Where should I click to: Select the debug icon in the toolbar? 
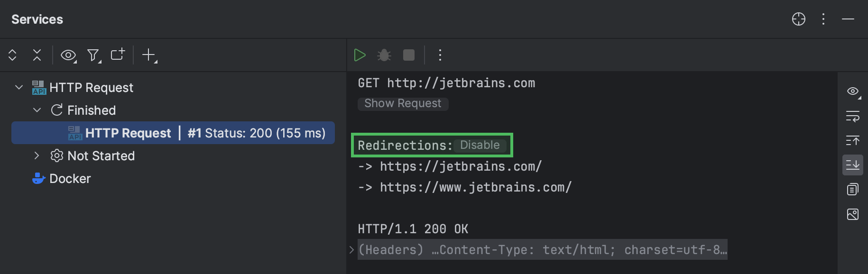coord(384,55)
